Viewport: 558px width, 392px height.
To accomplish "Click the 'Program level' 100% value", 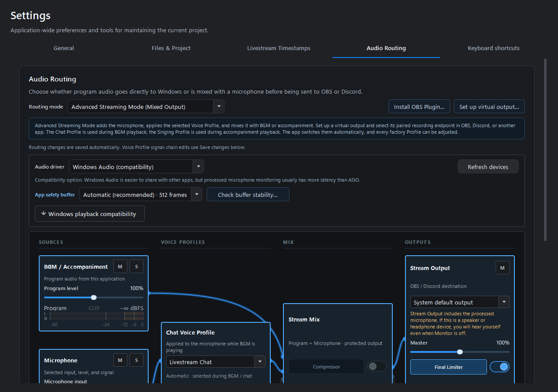I will (x=136, y=288).
